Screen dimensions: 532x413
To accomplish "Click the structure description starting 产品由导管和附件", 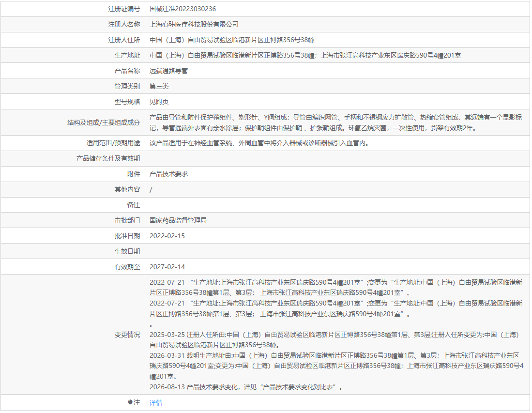I will (x=336, y=122).
